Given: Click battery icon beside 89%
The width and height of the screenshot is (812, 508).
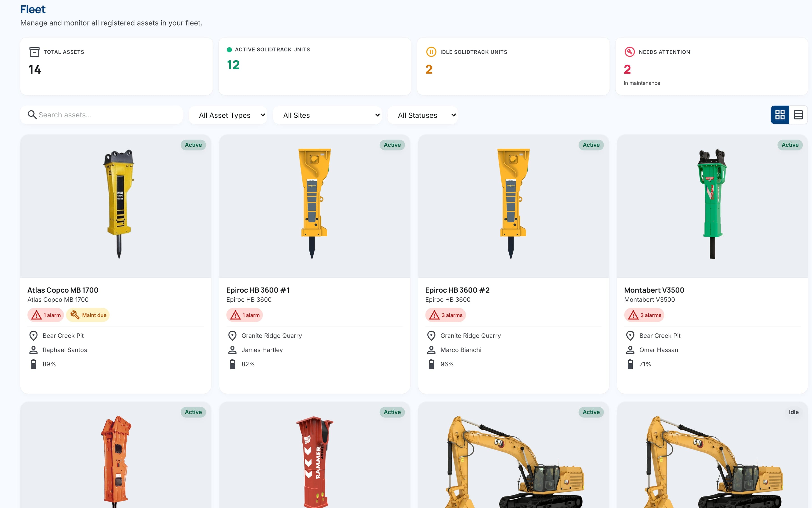Looking at the screenshot, I should [33, 364].
